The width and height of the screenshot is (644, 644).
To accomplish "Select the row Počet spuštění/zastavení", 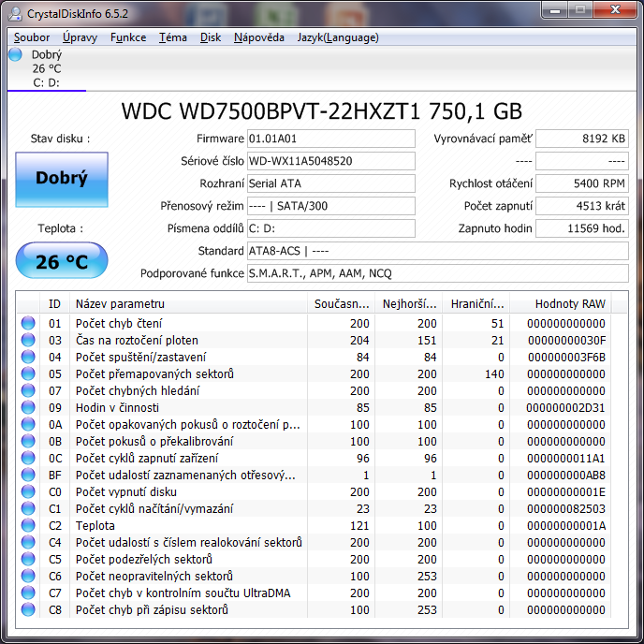I will (x=315, y=357).
